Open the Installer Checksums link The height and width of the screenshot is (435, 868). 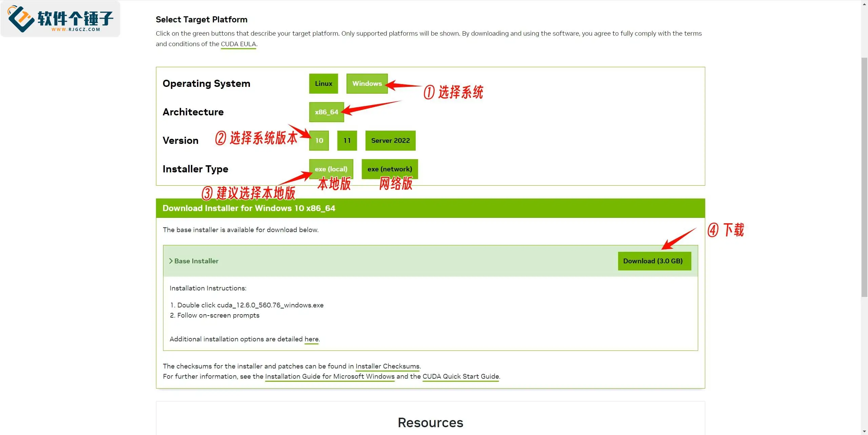tap(388, 366)
